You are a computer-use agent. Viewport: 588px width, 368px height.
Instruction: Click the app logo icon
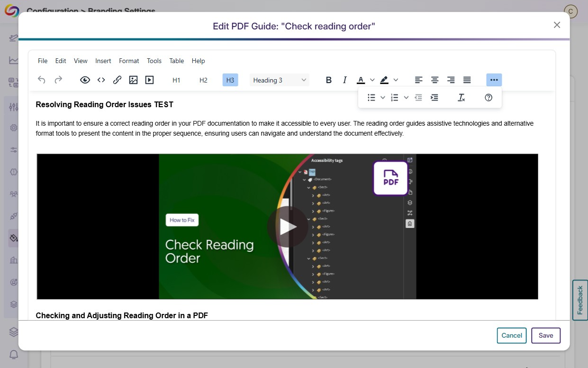(11, 10)
